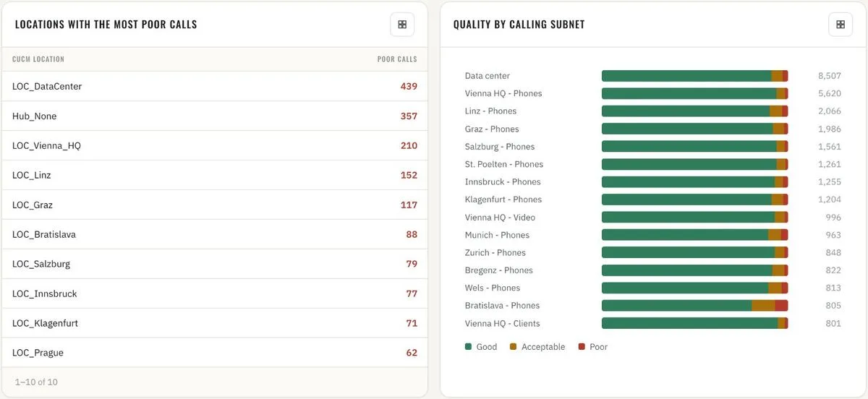Click the 801 call count

[x=833, y=324]
